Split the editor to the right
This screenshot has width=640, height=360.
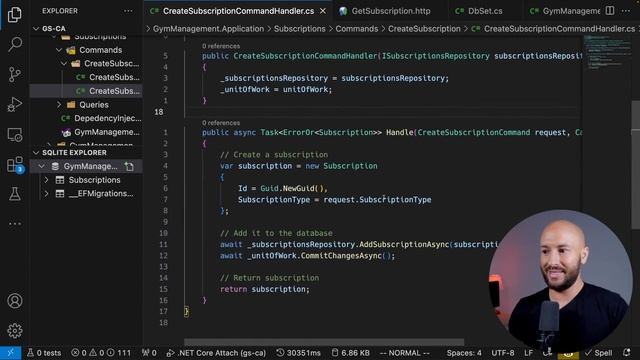(x=610, y=11)
